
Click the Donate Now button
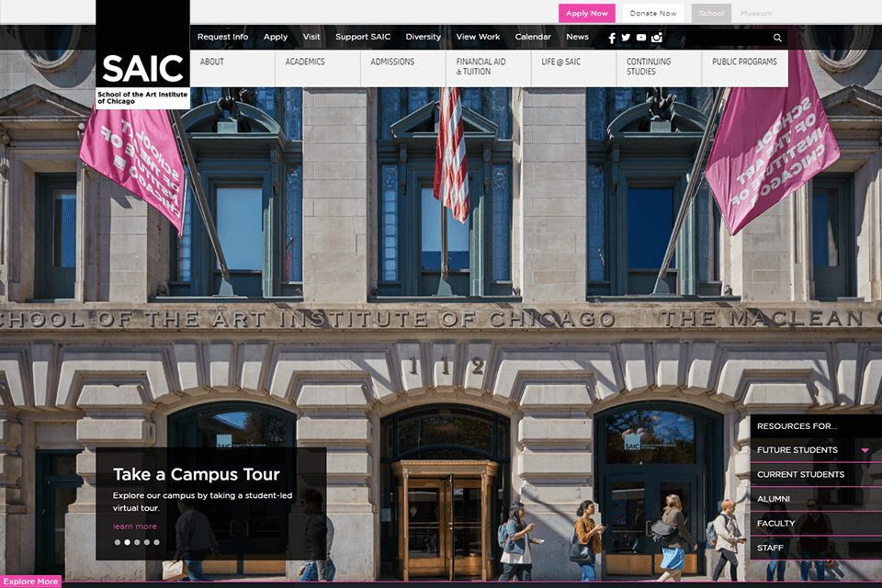[x=653, y=13]
